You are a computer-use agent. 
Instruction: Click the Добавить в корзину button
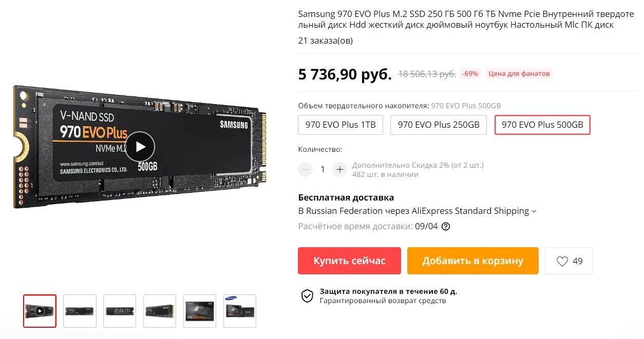click(473, 261)
